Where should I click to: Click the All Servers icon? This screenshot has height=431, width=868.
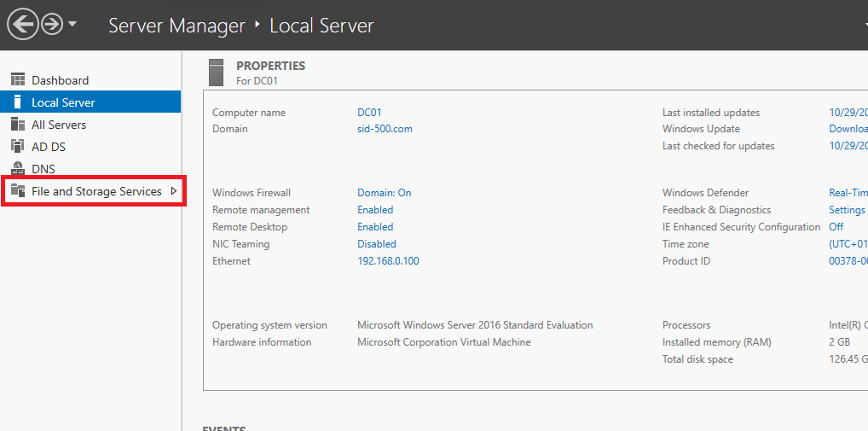pos(18,125)
